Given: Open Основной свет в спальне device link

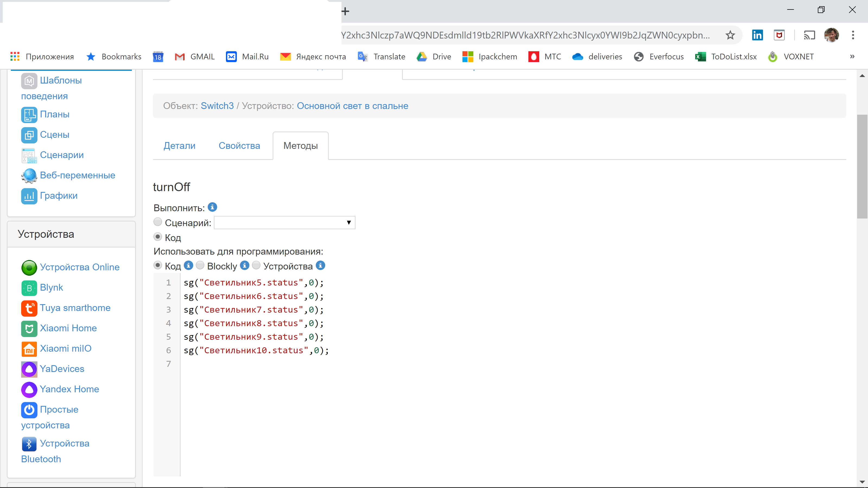Looking at the screenshot, I should (352, 105).
